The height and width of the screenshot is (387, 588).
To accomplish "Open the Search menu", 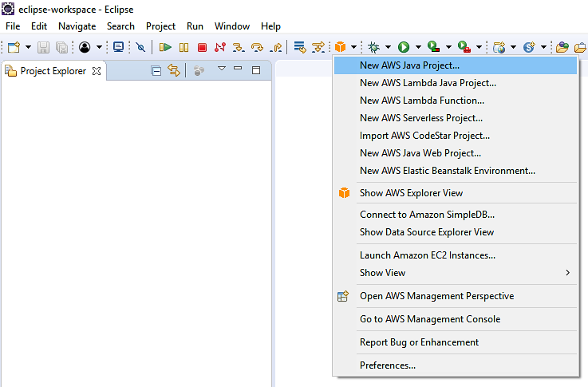I will pos(120,26).
